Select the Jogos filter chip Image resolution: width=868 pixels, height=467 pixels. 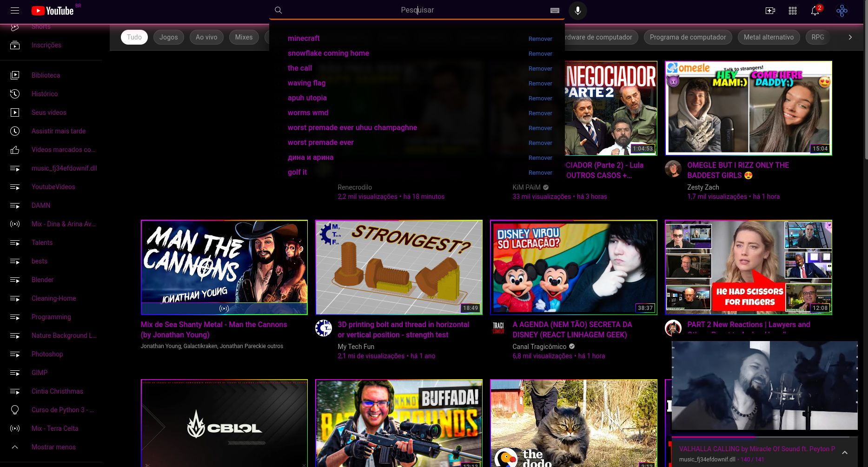pyautogui.click(x=168, y=37)
